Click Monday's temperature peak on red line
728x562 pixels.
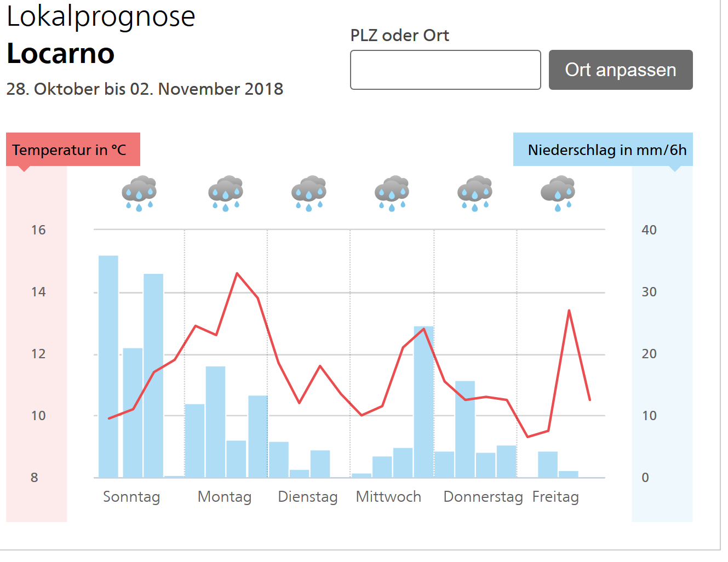click(x=237, y=273)
